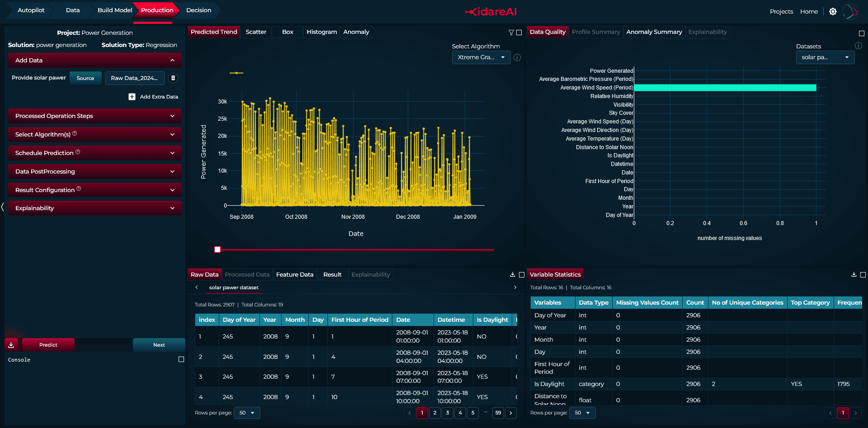Open the settings gear icon
The width and height of the screenshot is (868, 428).
tap(833, 12)
